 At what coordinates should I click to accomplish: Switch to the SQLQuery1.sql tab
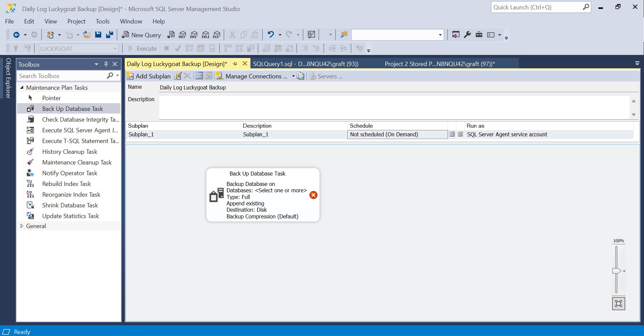(x=305, y=64)
